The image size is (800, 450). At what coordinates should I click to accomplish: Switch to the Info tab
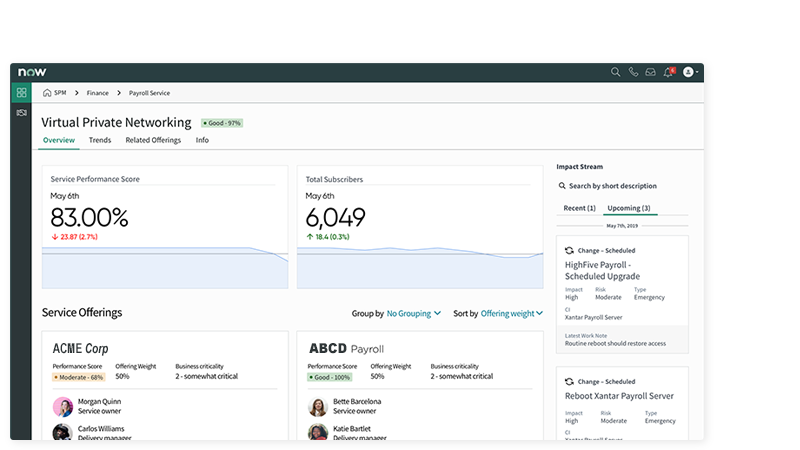(x=202, y=140)
